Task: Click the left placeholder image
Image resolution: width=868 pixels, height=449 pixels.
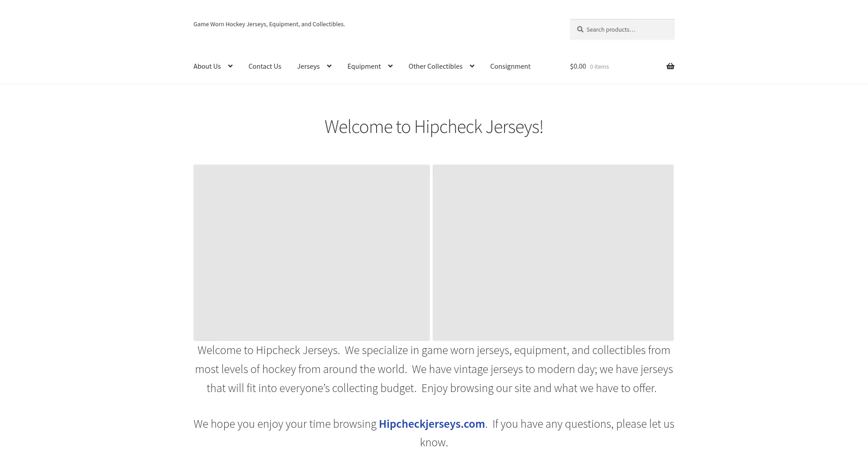Action: click(x=311, y=252)
